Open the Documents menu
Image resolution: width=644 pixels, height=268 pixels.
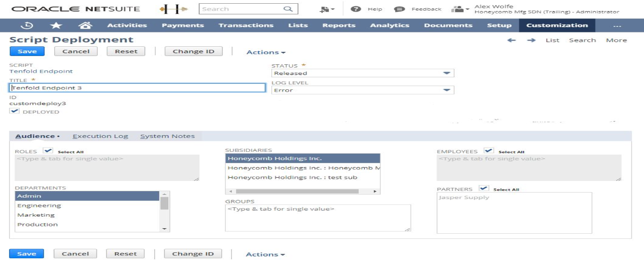click(448, 25)
